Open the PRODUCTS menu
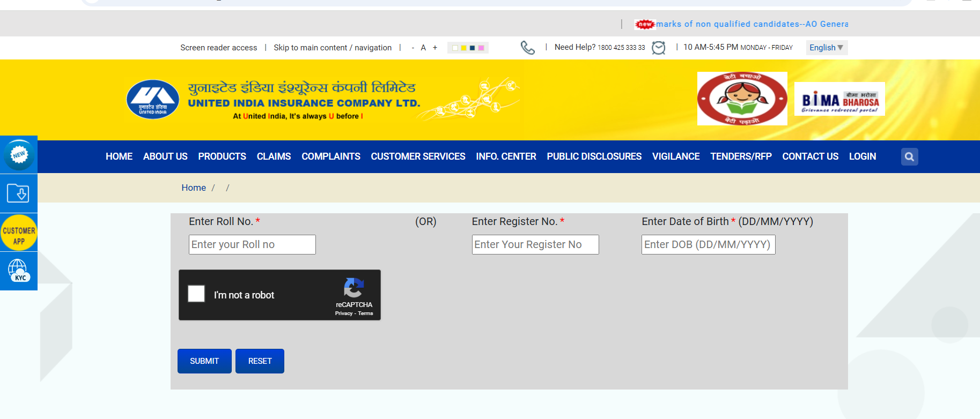This screenshot has height=419, width=980. click(222, 156)
